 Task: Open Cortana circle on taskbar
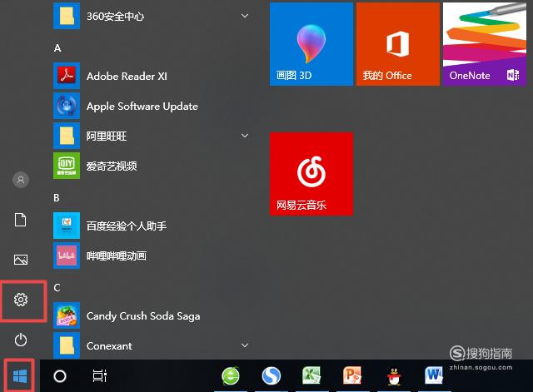click(60, 376)
